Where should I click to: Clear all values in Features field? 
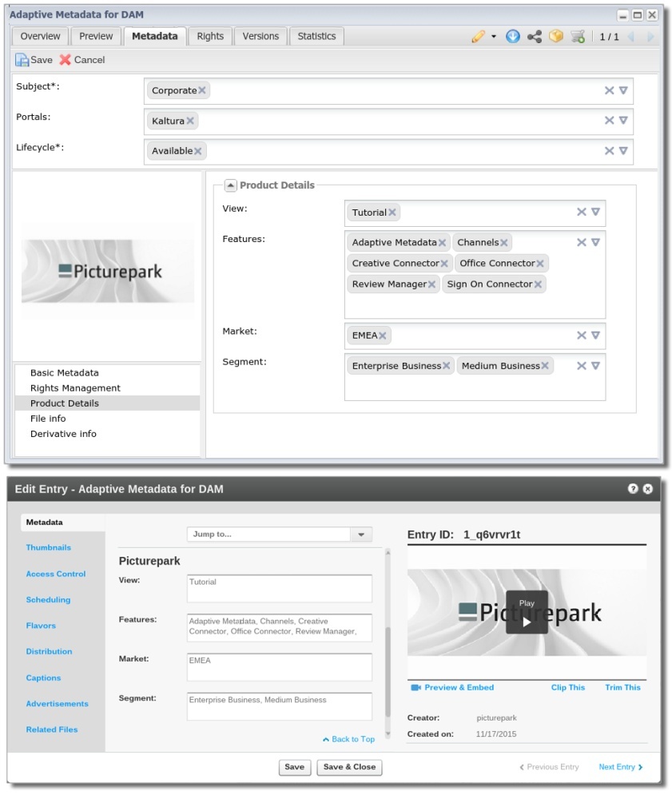582,243
